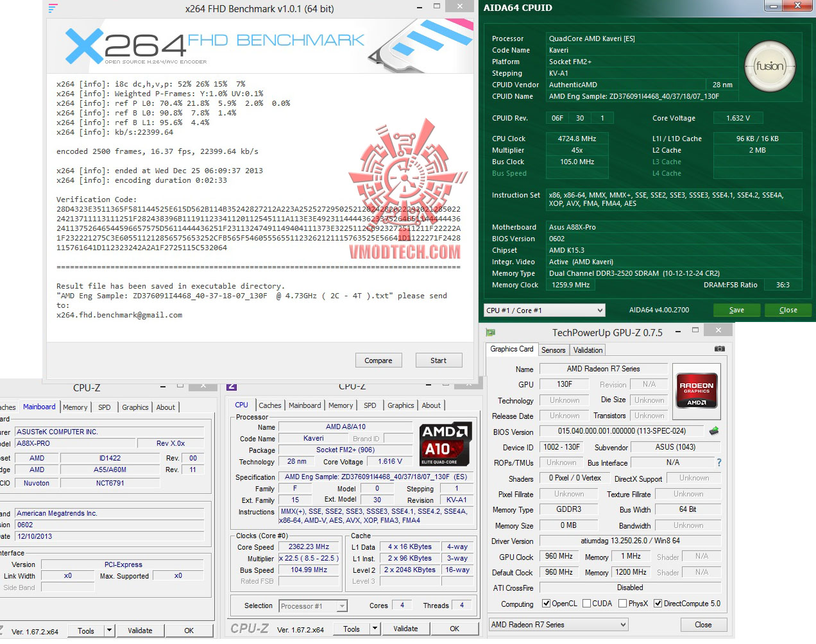
Task: Click the AIDA64 Core Voltage value 1.632 V
Action: [x=738, y=118]
